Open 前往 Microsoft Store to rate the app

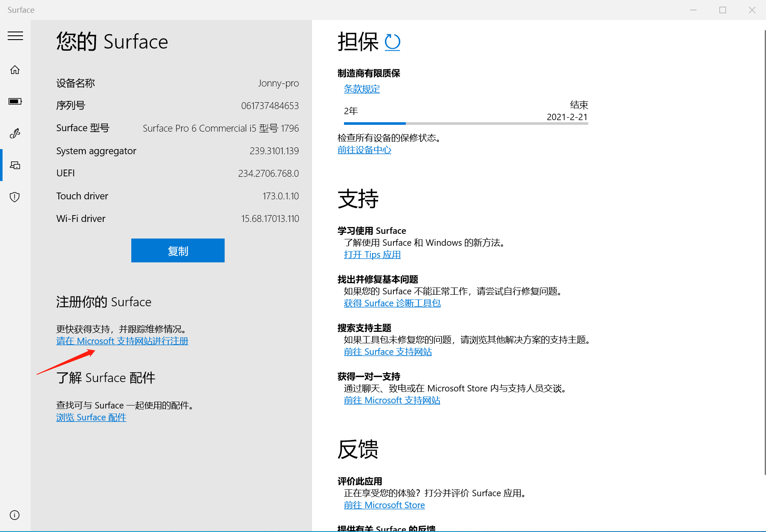[x=384, y=505]
